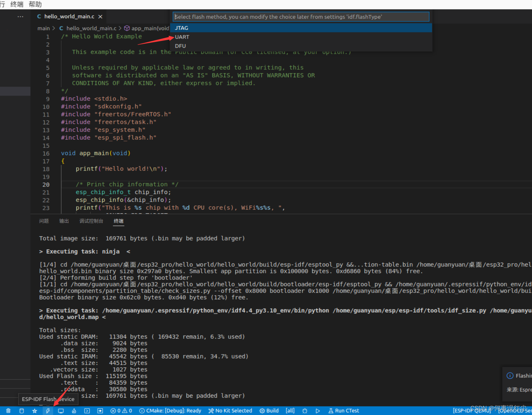Screen dimensions: 532x415
Task: Change the [all] build target
Action: [290, 411]
